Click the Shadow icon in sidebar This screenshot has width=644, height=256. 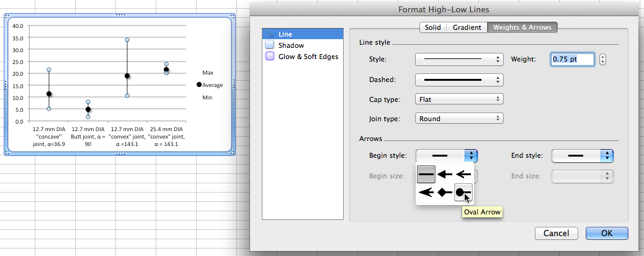(x=269, y=45)
